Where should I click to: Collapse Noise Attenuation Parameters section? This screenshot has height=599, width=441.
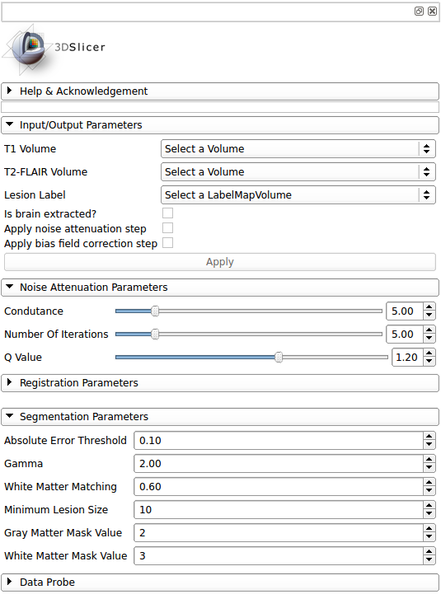[220, 287]
